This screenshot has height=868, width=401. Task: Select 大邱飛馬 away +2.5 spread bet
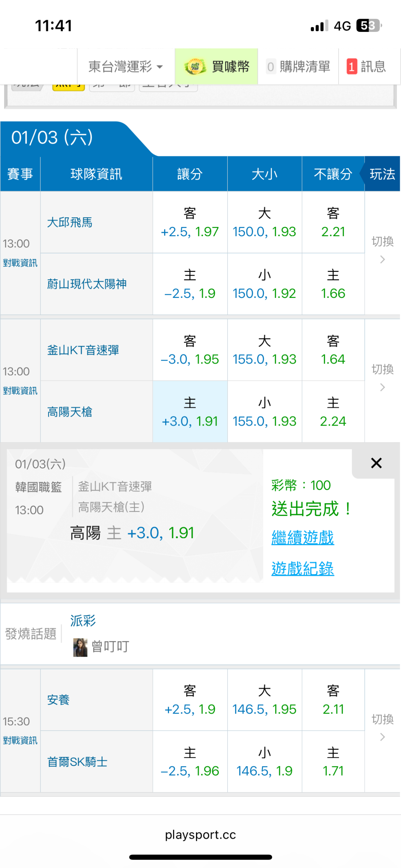point(190,222)
